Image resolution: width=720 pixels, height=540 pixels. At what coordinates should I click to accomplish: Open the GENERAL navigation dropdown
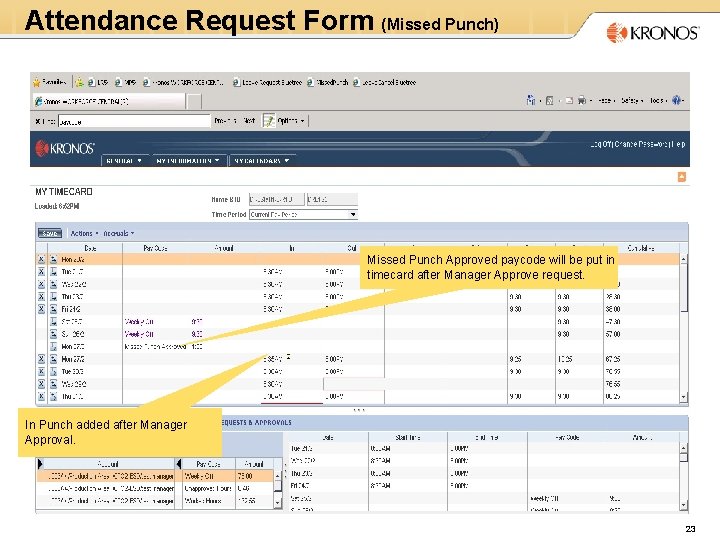pyautogui.click(x=124, y=161)
